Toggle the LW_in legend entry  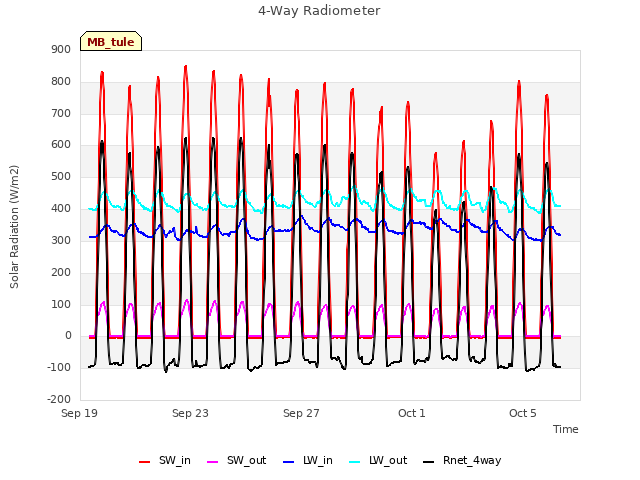pyautogui.click(x=307, y=461)
